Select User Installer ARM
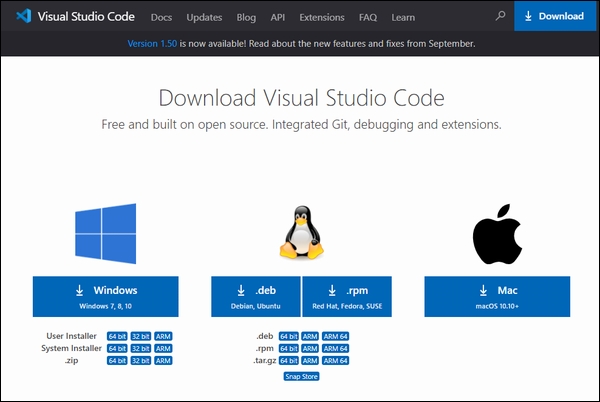Image resolution: width=600 pixels, height=402 pixels. 163,336
